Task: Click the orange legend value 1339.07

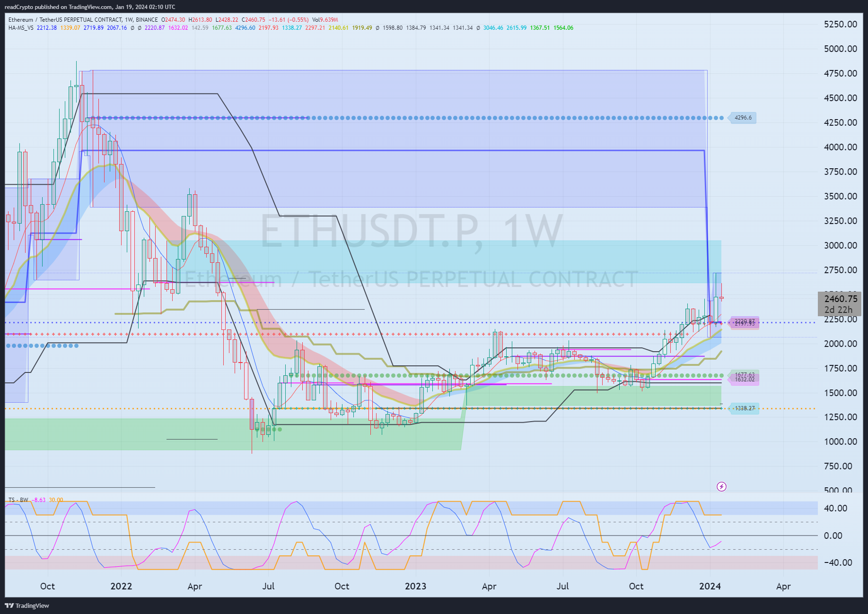Action: (70, 28)
